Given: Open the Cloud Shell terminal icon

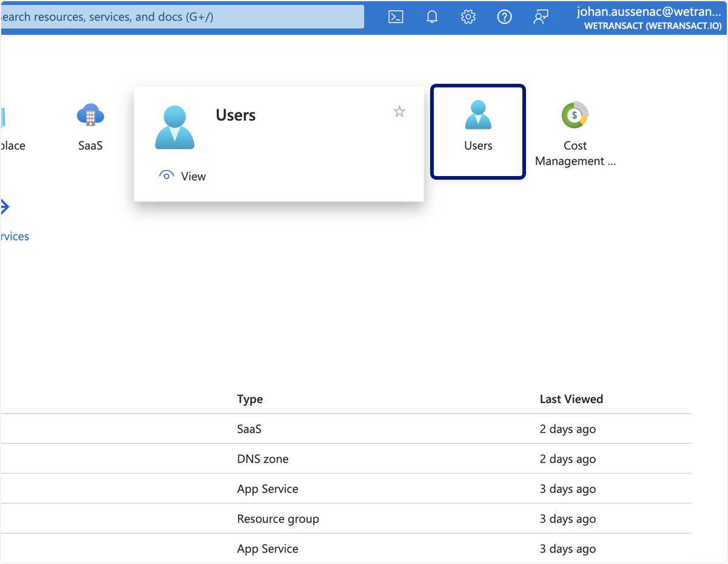Looking at the screenshot, I should (396, 17).
